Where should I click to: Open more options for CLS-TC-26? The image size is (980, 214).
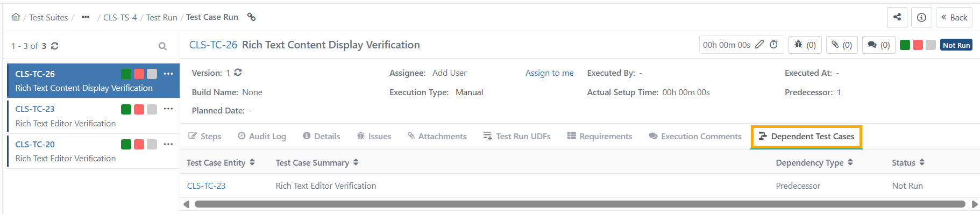(168, 74)
